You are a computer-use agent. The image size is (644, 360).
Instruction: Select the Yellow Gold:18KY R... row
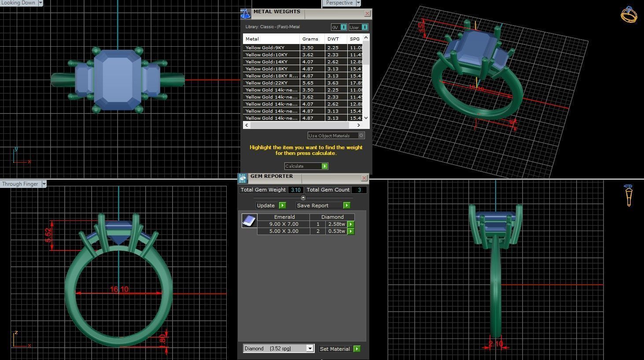(303, 76)
